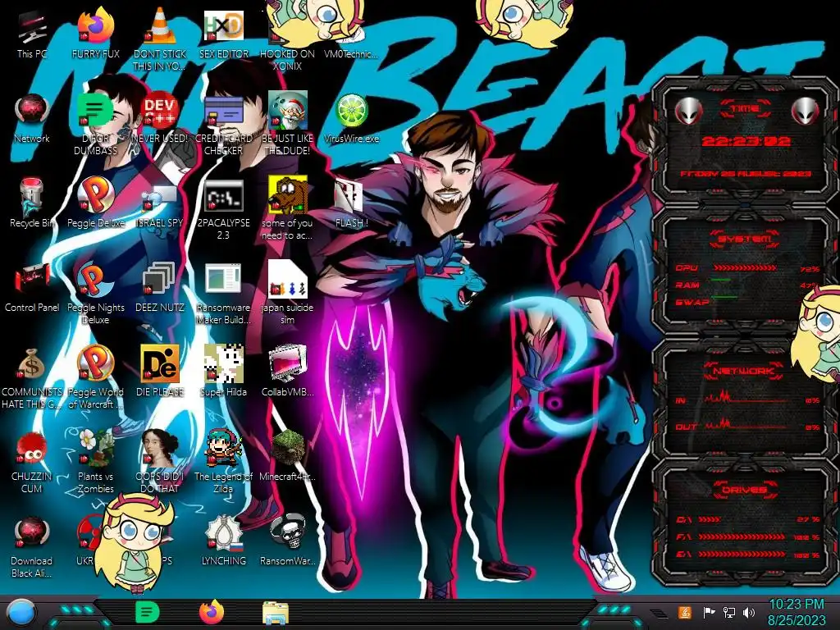Open The Legend of Zilda shortcut
Image resolution: width=840 pixels, height=630 pixels.
click(223, 462)
